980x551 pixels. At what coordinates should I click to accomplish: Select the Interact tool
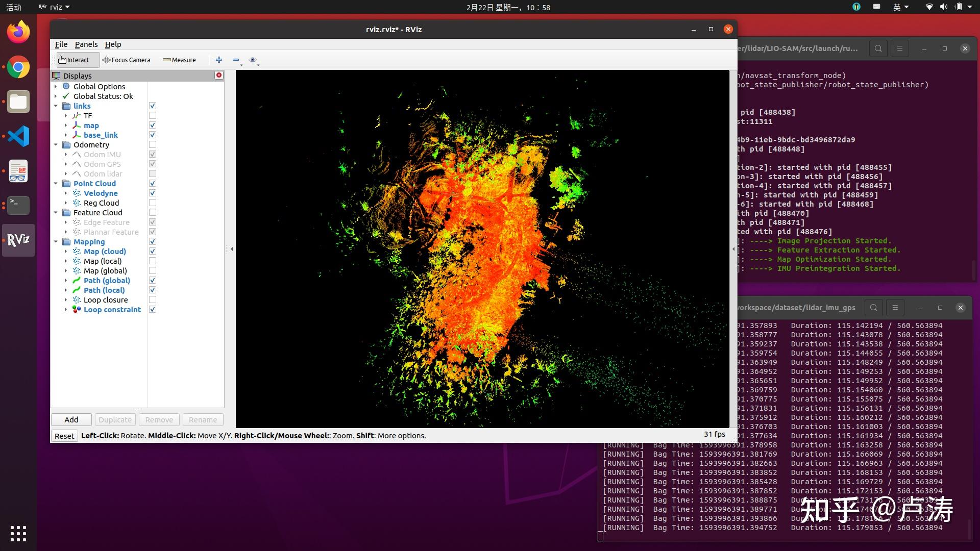74,60
